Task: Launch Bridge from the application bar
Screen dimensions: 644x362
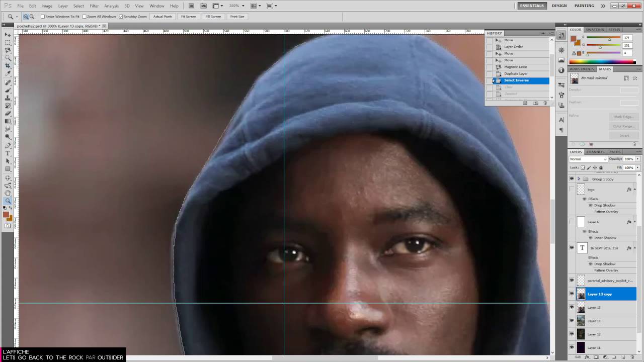Action: [192, 6]
